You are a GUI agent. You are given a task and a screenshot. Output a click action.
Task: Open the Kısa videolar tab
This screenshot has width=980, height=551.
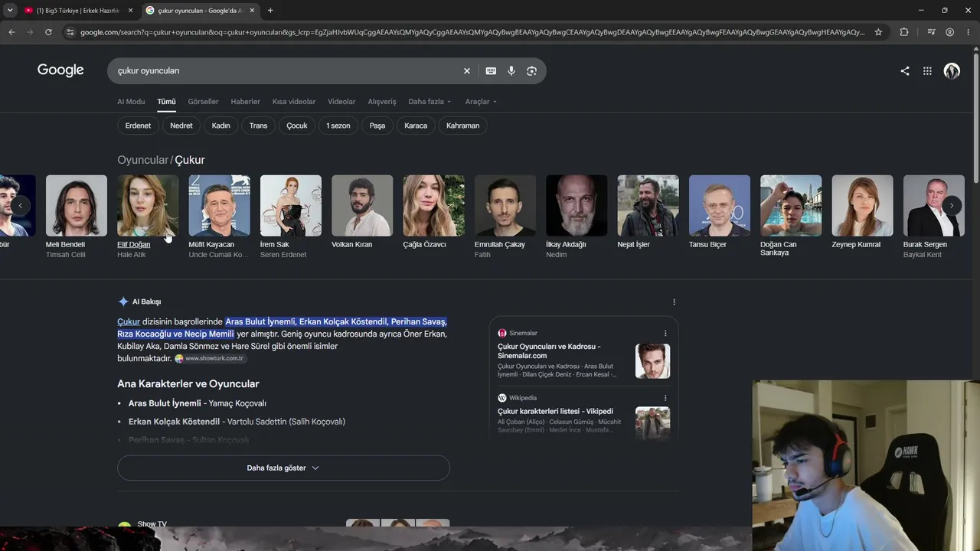click(294, 102)
